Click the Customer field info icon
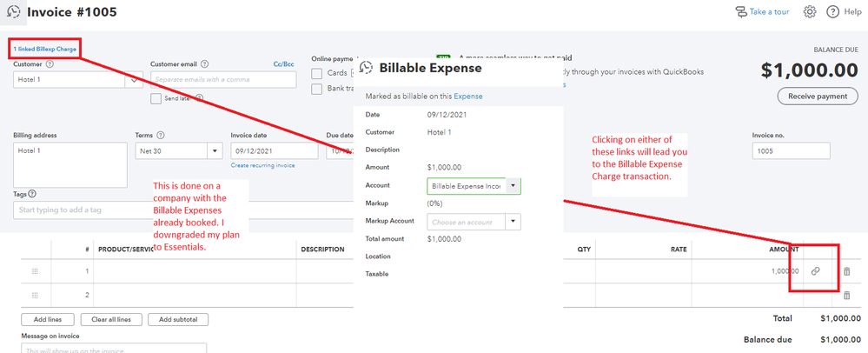 click(50, 64)
